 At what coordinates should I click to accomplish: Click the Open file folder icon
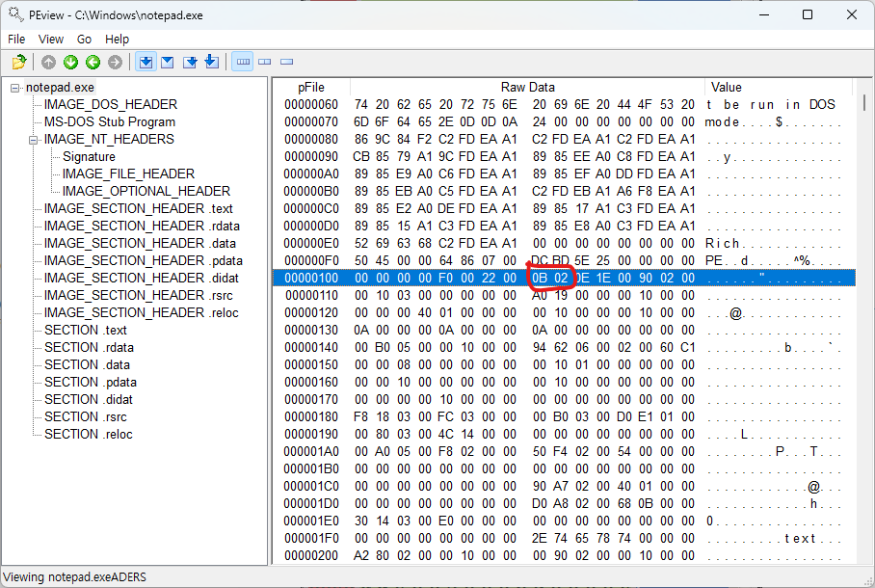19,62
